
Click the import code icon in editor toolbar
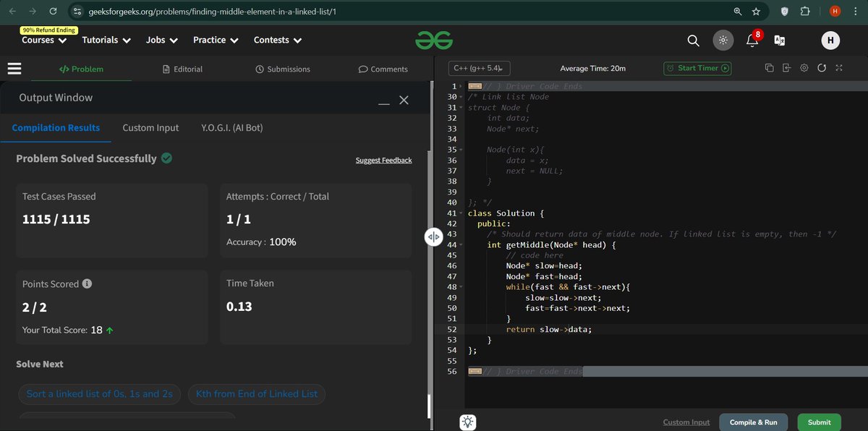pyautogui.click(x=786, y=68)
